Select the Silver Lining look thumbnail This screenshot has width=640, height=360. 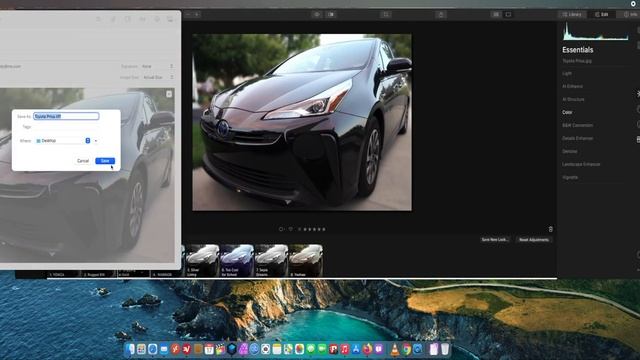(x=202, y=260)
